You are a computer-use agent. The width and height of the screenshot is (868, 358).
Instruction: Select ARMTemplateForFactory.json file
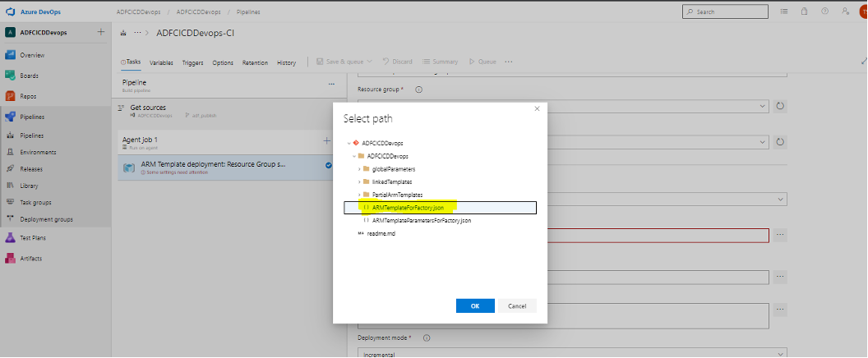click(x=440, y=208)
